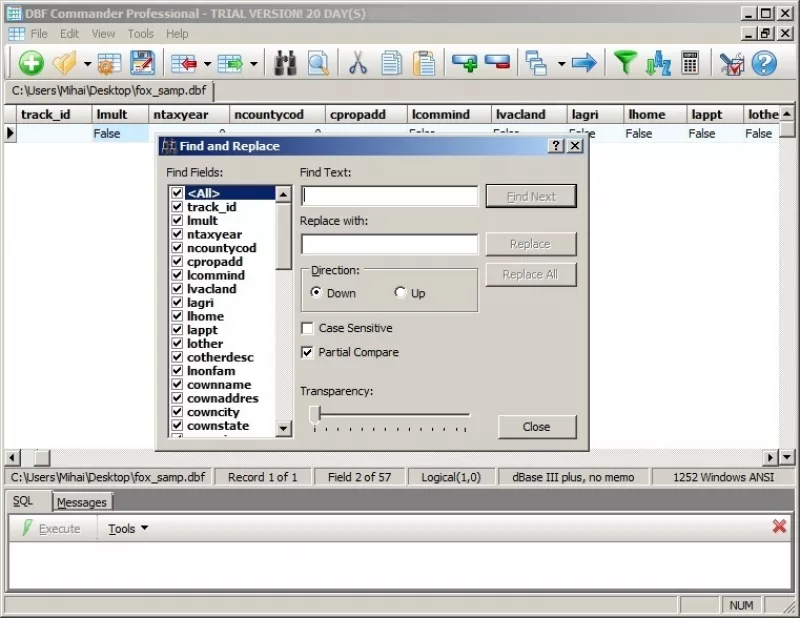
Task: Click the Close button in dialog
Action: click(x=537, y=427)
